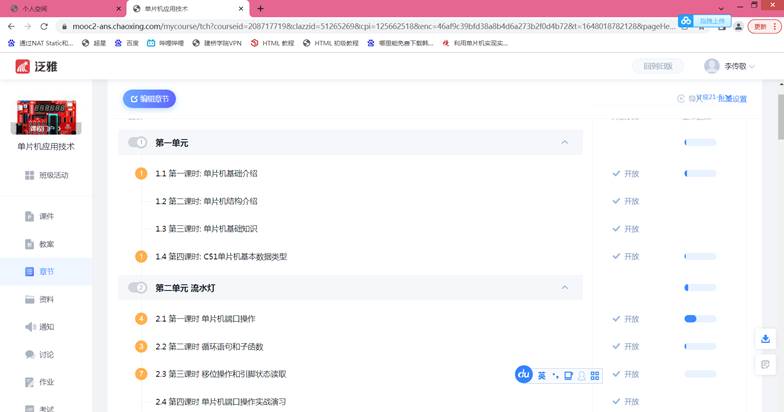Image resolution: width=784 pixels, height=412 pixels.
Task: Click the 编辑章节 button
Action: point(149,98)
